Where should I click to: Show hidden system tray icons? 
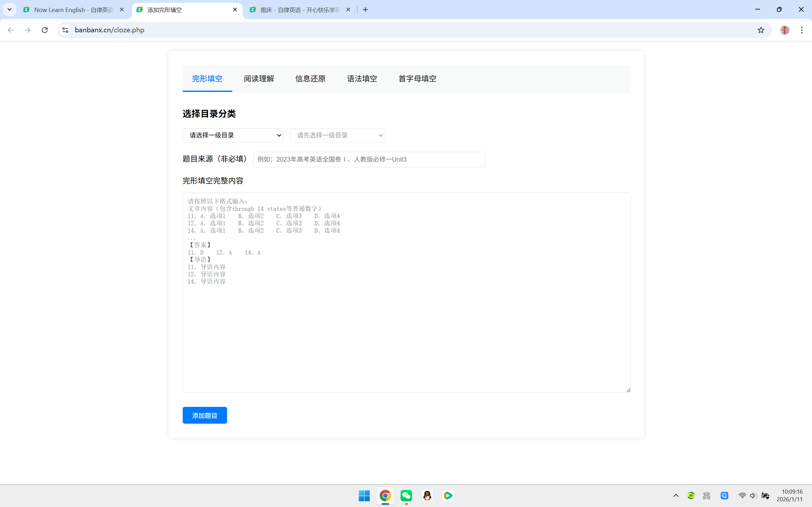[676, 496]
